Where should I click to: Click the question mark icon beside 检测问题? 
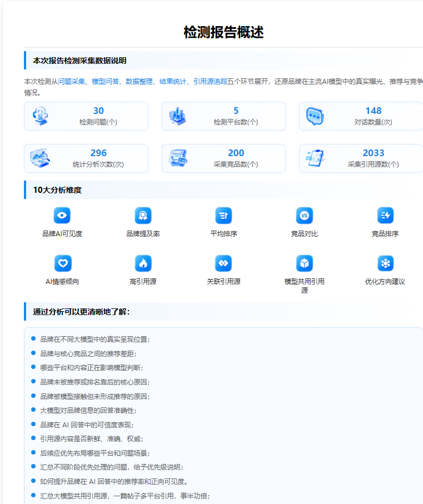[40, 116]
